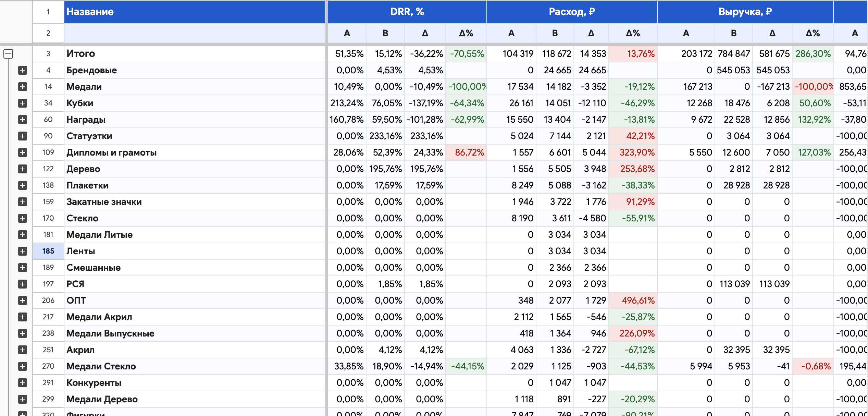Click the 167 213 revenue A cell
The width and height of the screenshot is (868, 416).
686,87
